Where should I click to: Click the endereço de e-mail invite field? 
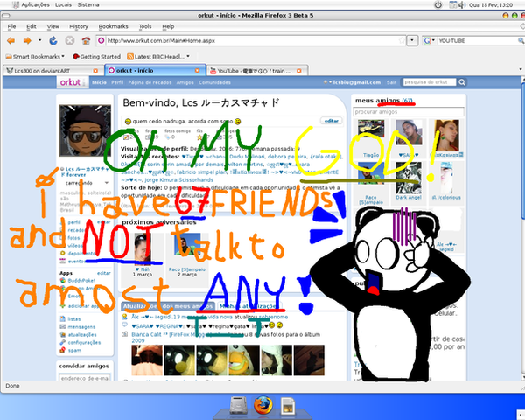click(85, 378)
